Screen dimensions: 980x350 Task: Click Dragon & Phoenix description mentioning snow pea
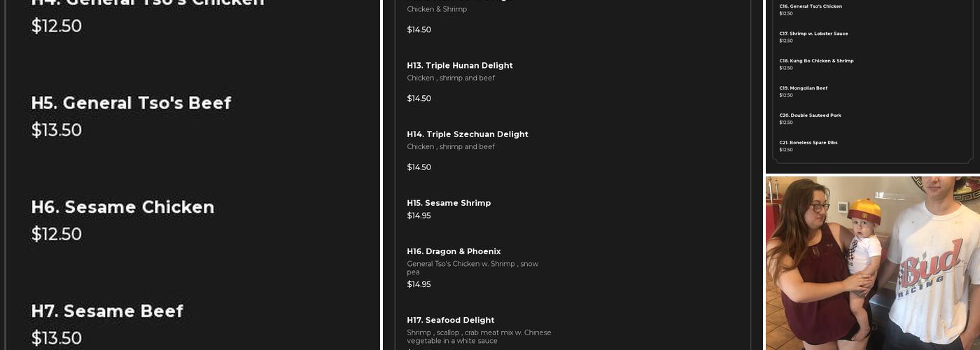click(472, 268)
